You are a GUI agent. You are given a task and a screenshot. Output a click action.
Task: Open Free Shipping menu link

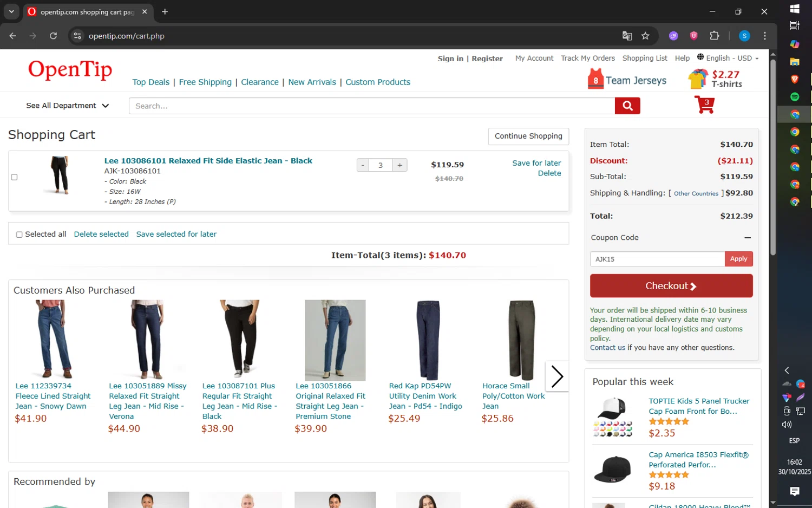click(205, 82)
